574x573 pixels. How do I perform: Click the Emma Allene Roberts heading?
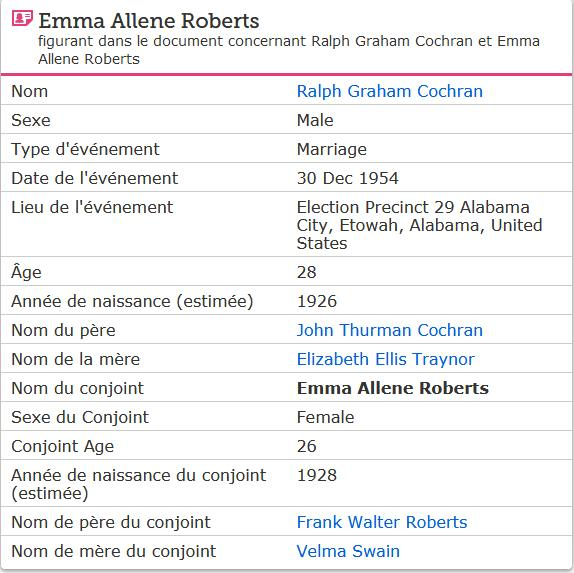click(x=149, y=21)
